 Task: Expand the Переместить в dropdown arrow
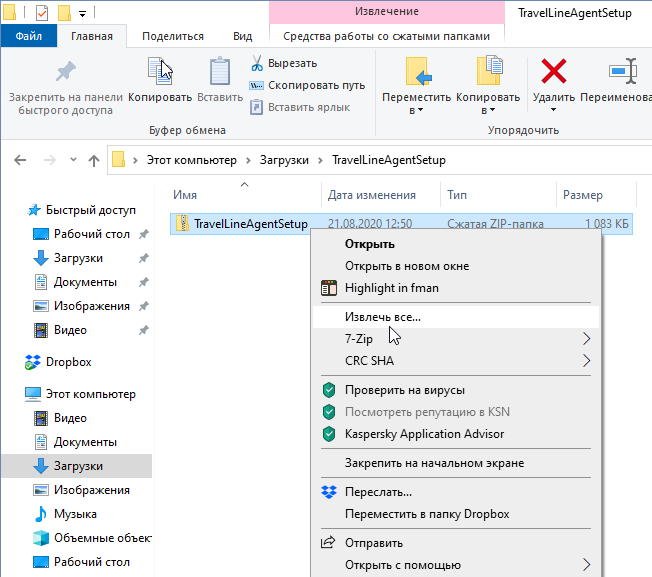click(420, 110)
